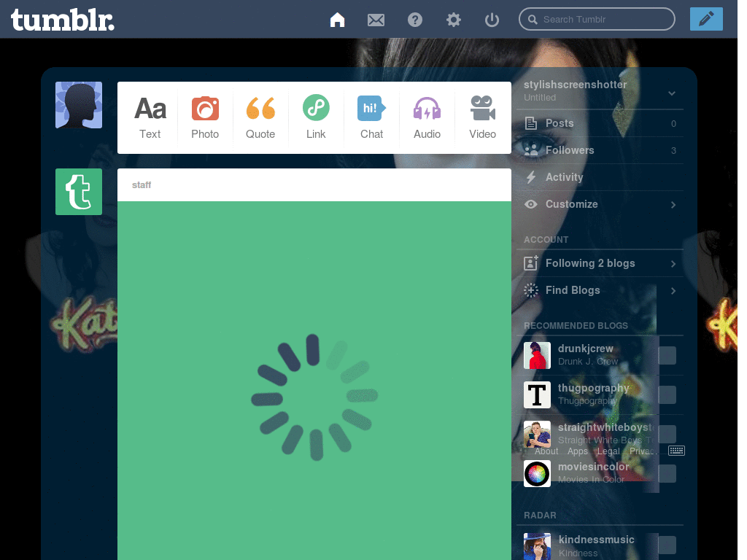Click the green loading post image
Screen dimensions: 747x560
pyautogui.click(x=314, y=381)
